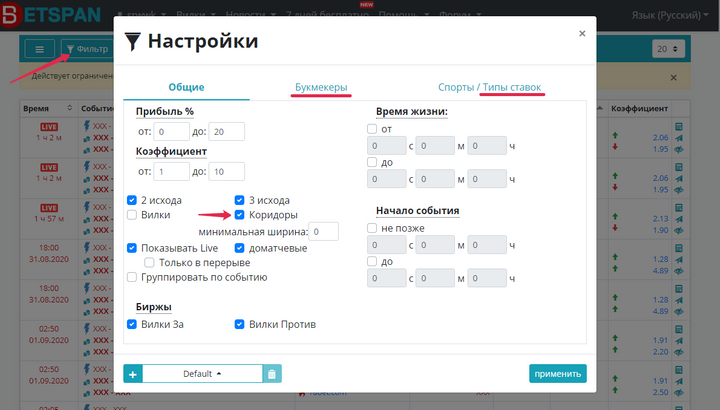Click the Время column header text
The height and width of the screenshot is (410, 720).
click(x=36, y=108)
